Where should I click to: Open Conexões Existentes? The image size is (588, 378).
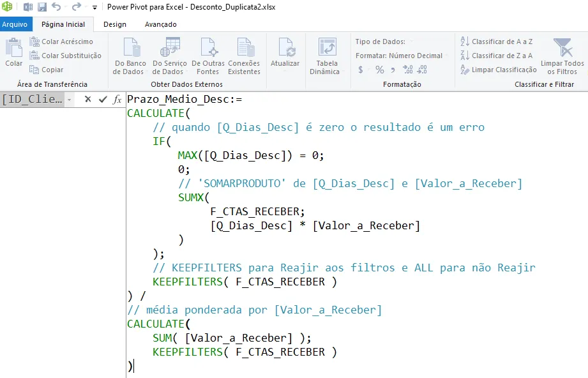coord(244,56)
